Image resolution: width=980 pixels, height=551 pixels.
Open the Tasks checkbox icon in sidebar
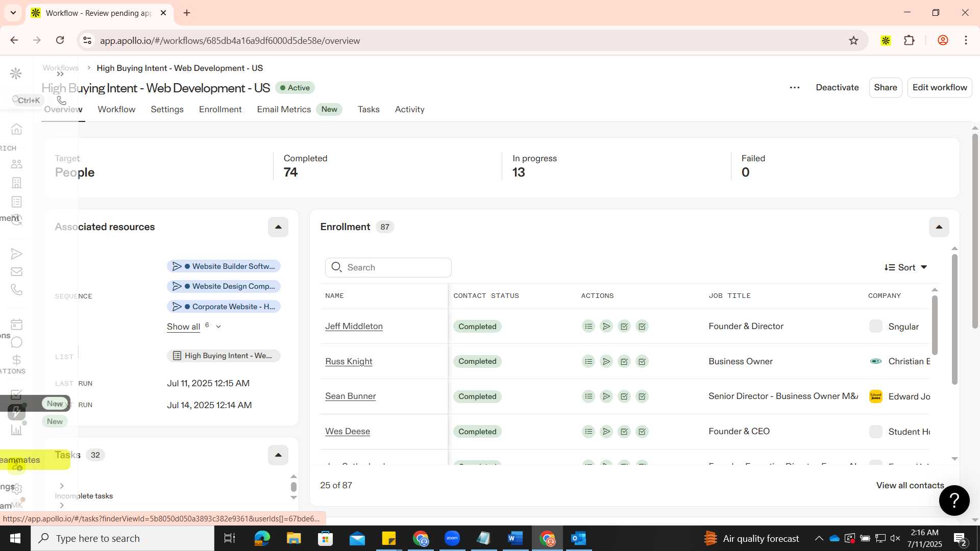(x=16, y=395)
